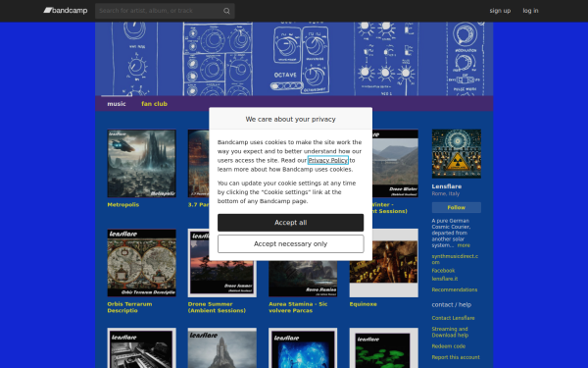Open the album cover with blue glowing figure
The height and width of the screenshot is (368, 588).
[303, 348]
